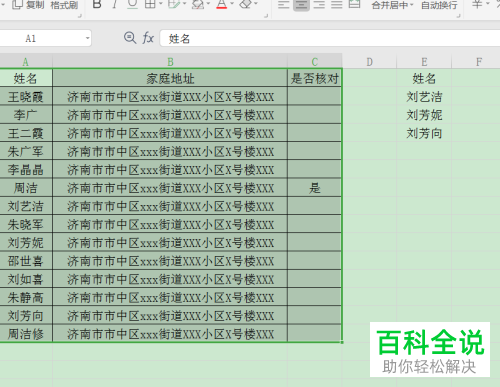Viewport: 500px width, 387px height.
Task: Expand the draw border dropdown arrow
Action: tap(184, 4)
